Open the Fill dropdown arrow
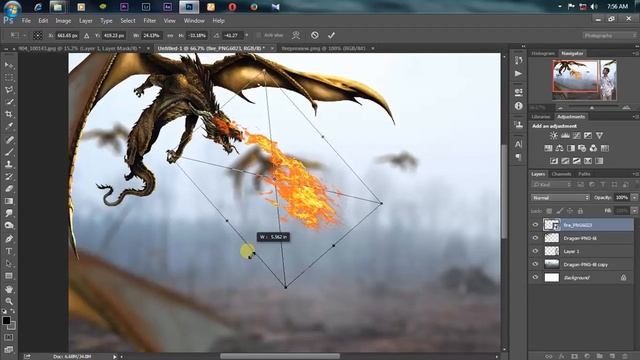This screenshot has height=360, width=640. click(634, 211)
